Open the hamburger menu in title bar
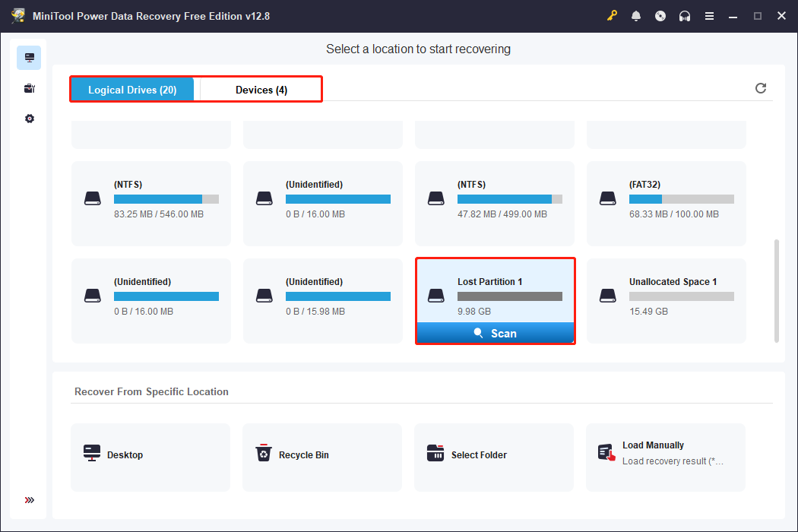The image size is (798, 532). 709,15
